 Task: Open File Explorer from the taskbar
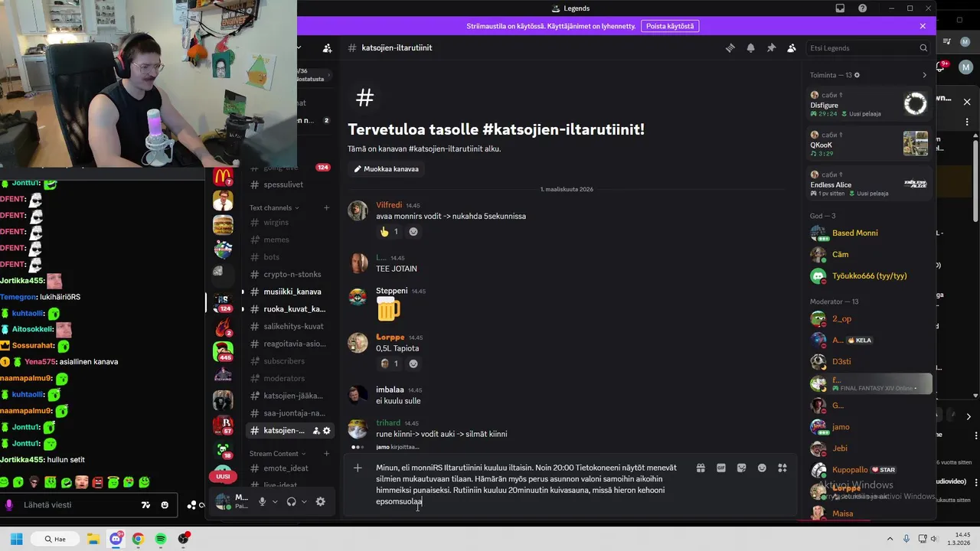(x=93, y=539)
